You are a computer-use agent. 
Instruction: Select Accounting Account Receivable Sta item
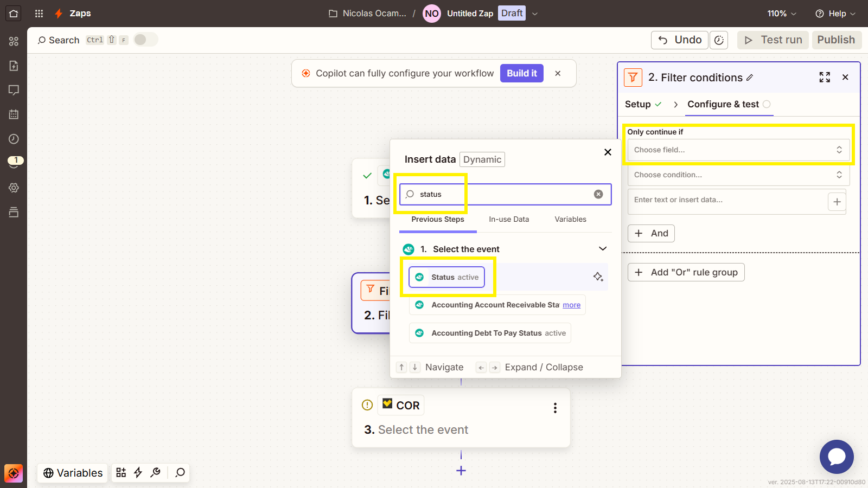pyautogui.click(x=497, y=305)
